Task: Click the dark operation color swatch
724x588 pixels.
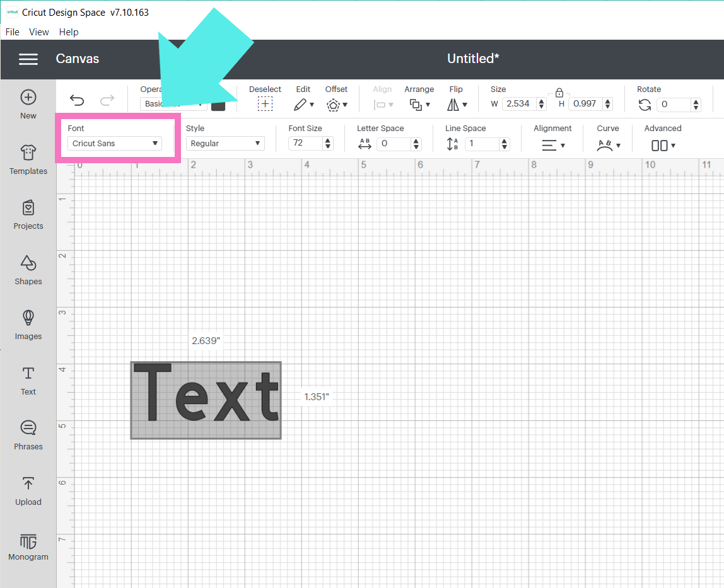Action: click(x=218, y=104)
